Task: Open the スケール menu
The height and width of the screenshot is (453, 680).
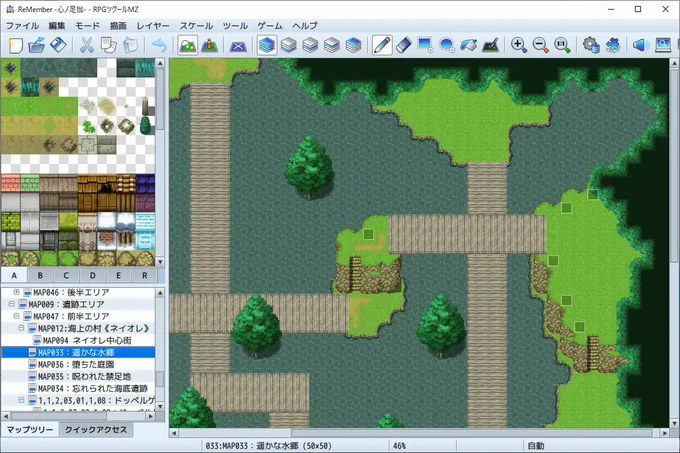Action: point(196,26)
